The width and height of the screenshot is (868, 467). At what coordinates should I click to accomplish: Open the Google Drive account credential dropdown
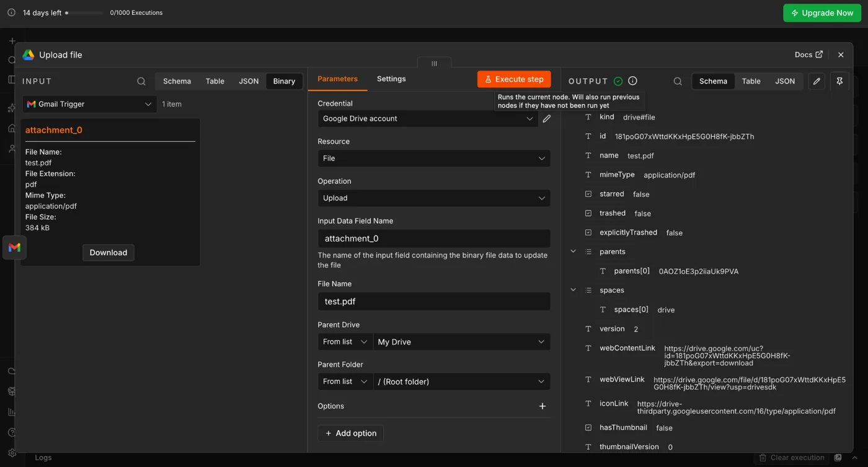pyautogui.click(x=428, y=118)
